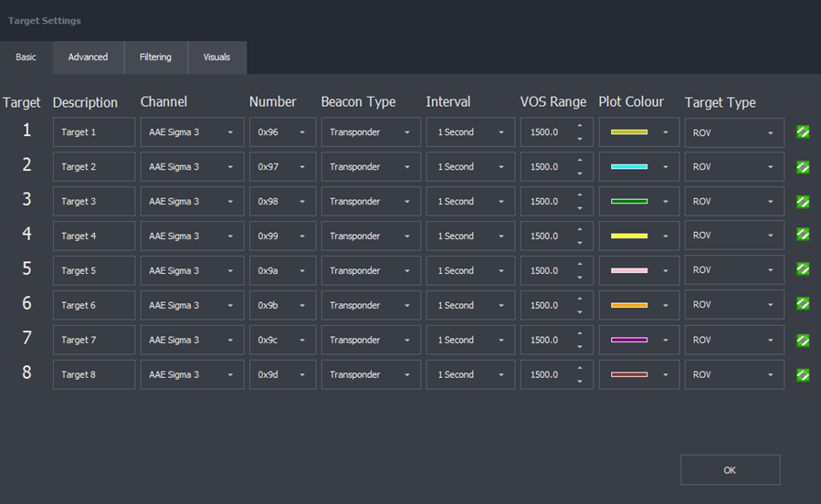Click the green striped icon for Target 6
The width and height of the screenshot is (821, 504).
803,305
